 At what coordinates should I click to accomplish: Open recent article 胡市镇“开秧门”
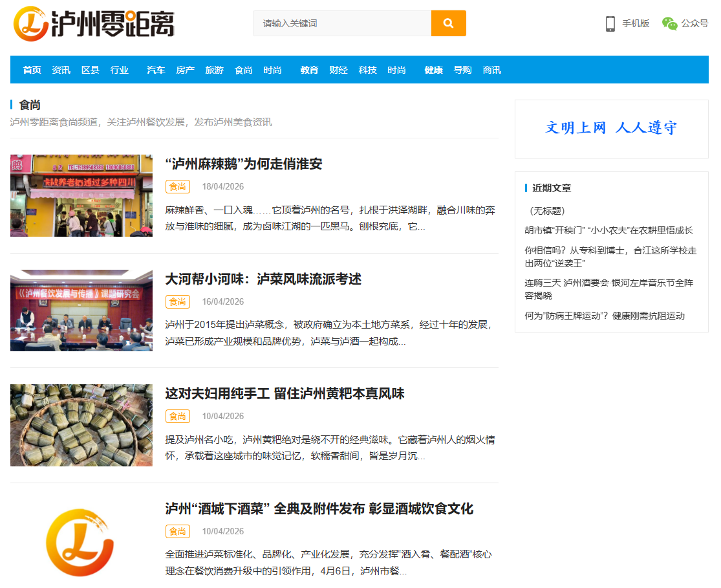pyautogui.click(x=608, y=230)
